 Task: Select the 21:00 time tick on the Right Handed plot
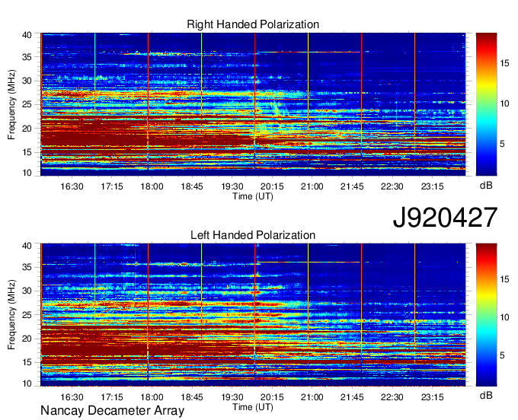pyautogui.click(x=312, y=186)
